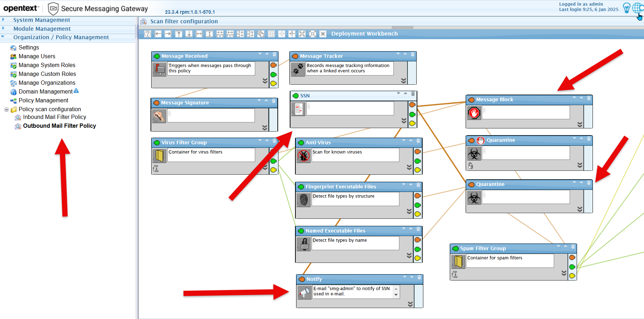644x319 pixels.
Task: Click the rightmost fit-to-screen toolbar icon
Action: (323, 34)
